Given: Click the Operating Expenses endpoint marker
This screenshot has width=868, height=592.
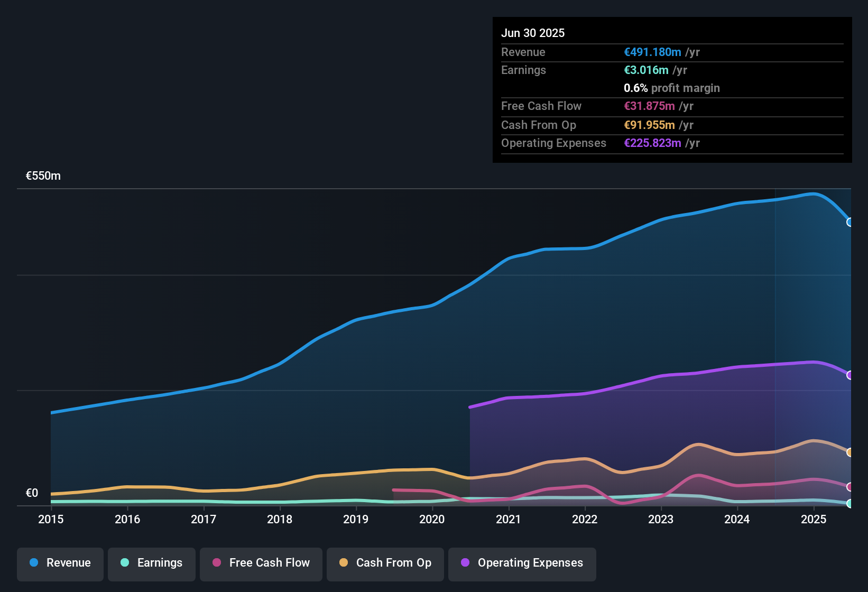Looking at the screenshot, I should (849, 375).
